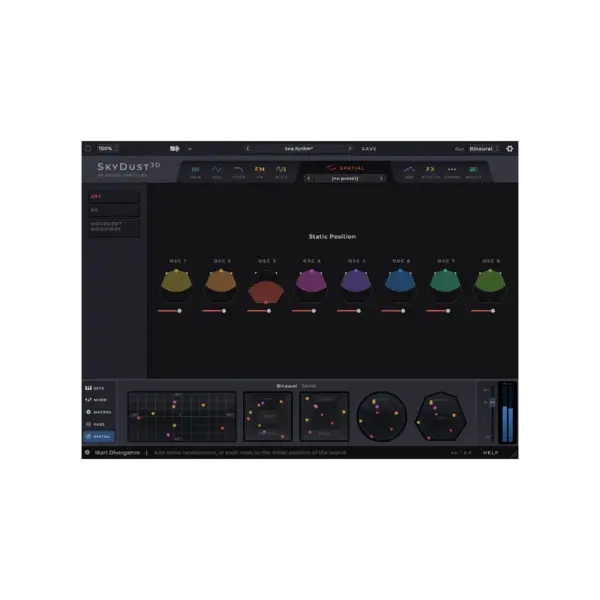
Task: Select OSC 6 blue position pad
Action: [x=400, y=285]
